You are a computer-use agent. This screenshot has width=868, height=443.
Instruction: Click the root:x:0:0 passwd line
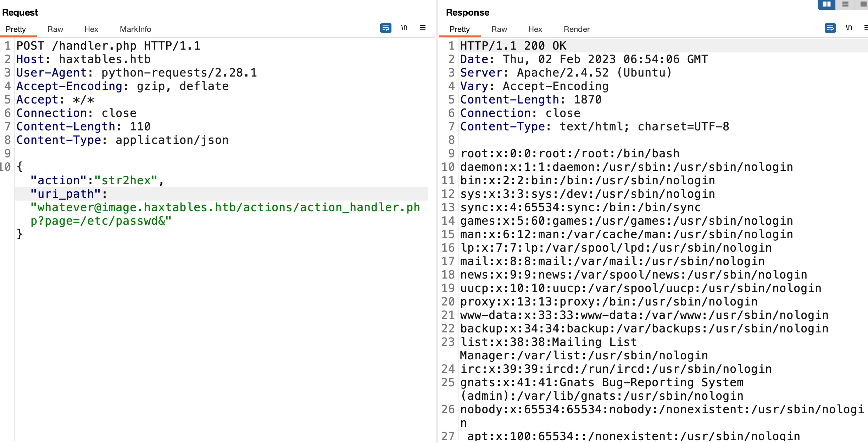pyautogui.click(x=569, y=153)
